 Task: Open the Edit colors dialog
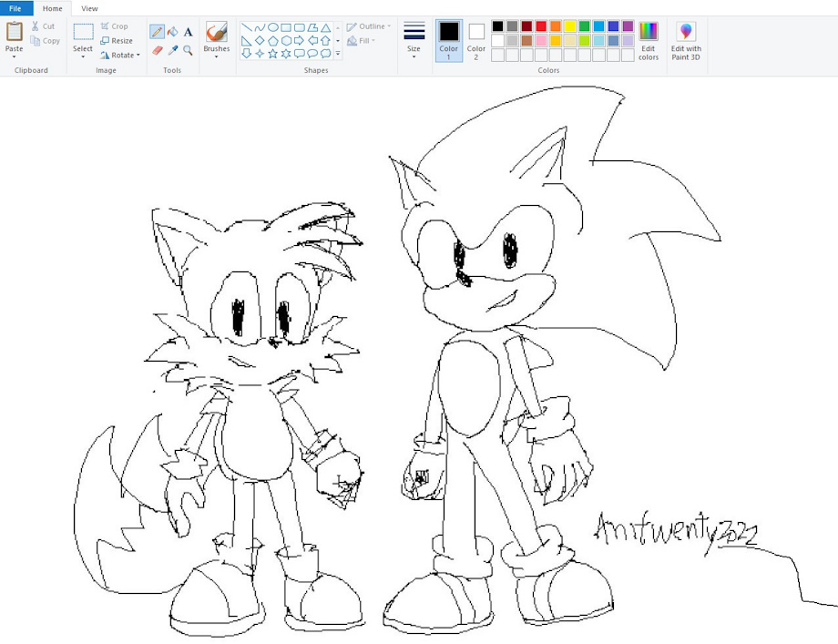pyautogui.click(x=649, y=41)
